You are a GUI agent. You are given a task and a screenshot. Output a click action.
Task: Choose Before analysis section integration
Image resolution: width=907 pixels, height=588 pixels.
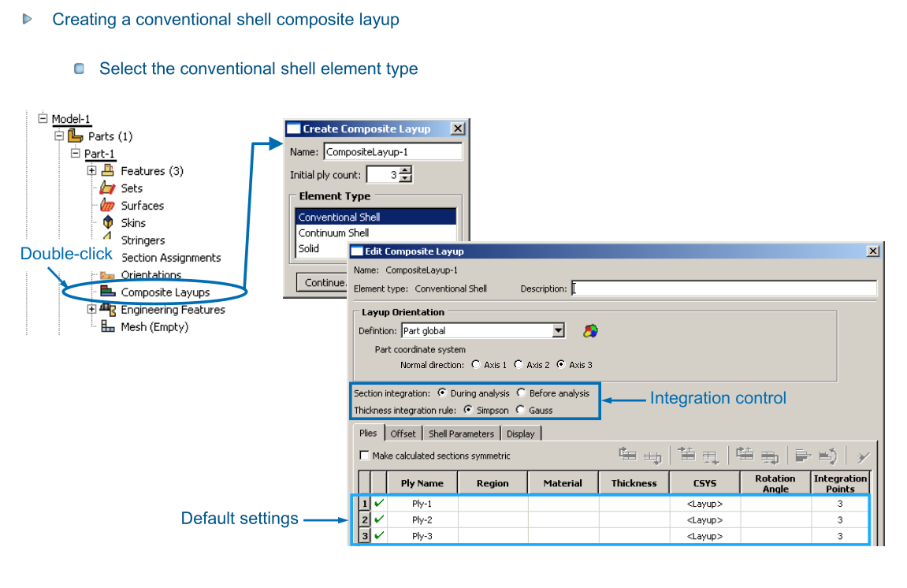click(522, 393)
